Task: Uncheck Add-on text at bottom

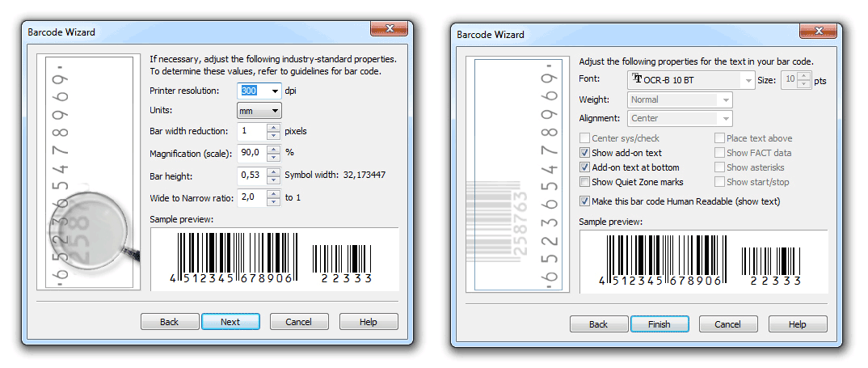Action: click(x=585, y=167)
